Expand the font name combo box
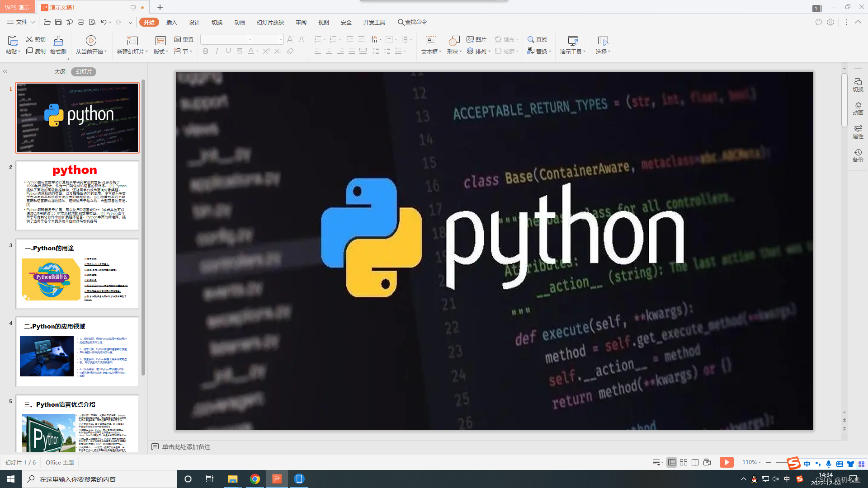Screen dimensions: 868x488 [250, 40]
